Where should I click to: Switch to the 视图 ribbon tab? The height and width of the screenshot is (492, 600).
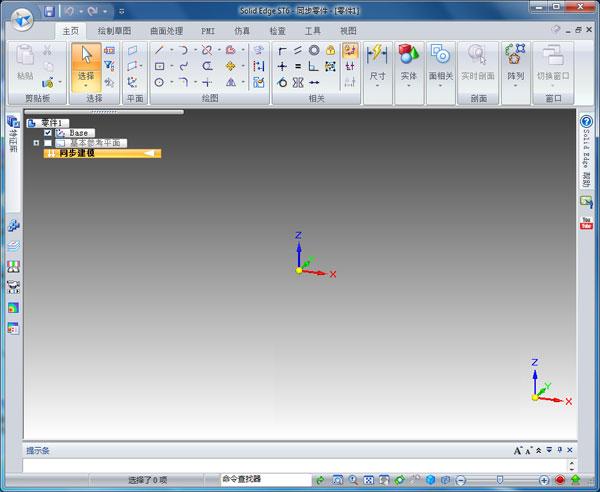coord(348,31)
